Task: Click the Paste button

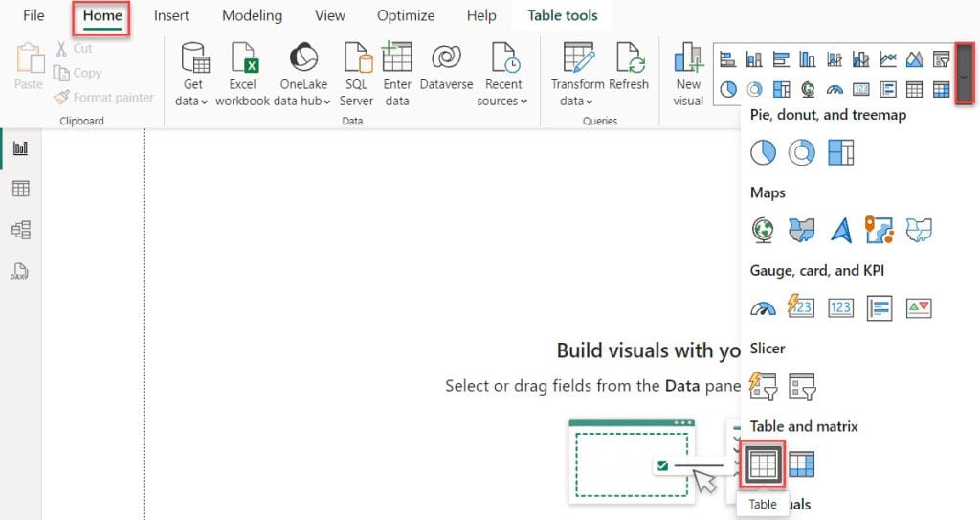Action: point(29,66)
